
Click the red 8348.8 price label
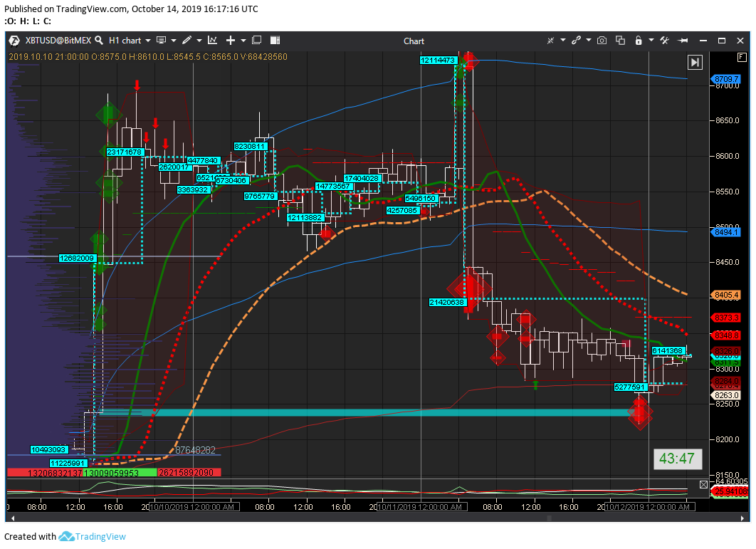(725, 335)
